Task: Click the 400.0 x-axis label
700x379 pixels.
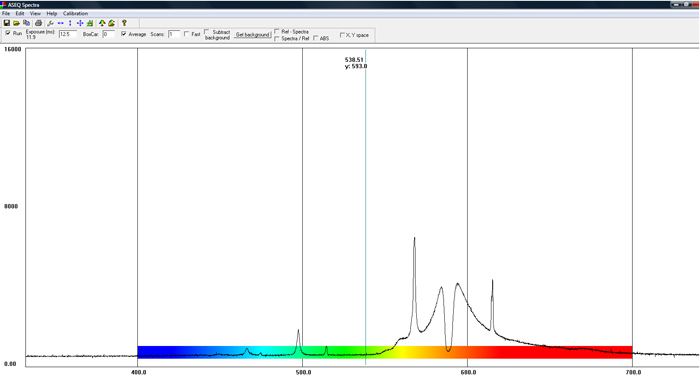Action: [x=138, y=372]
